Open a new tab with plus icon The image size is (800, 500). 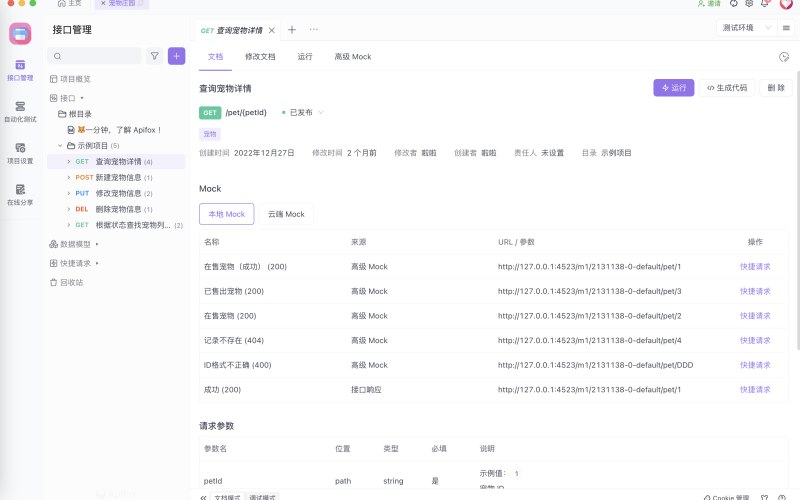pos(292,30)
